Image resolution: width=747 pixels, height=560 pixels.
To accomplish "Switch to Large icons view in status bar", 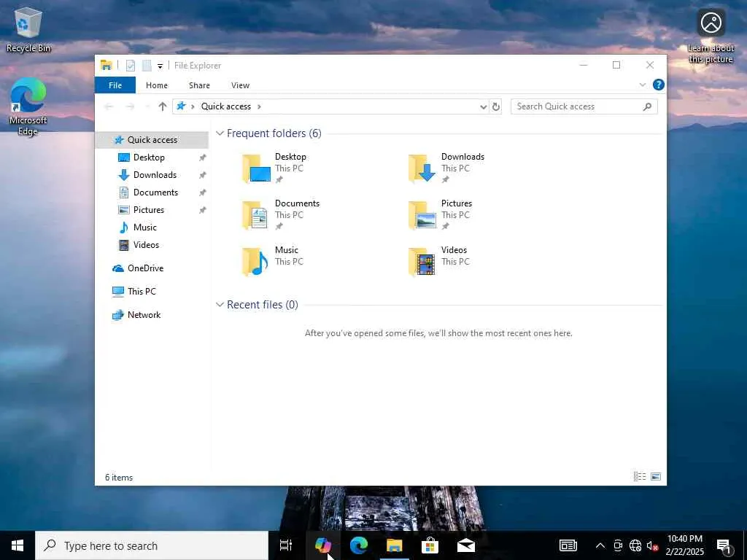I will 656,477.
